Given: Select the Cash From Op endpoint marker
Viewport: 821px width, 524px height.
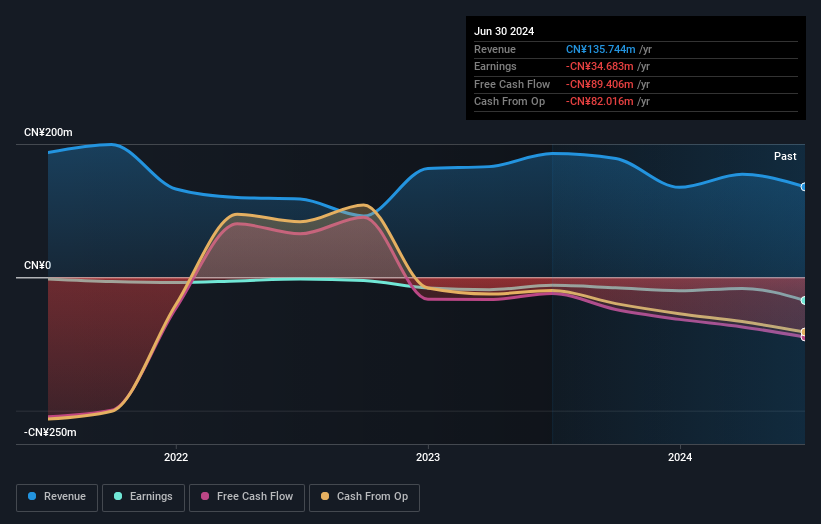Looking at the screenshot, I should tap(803, 332).
